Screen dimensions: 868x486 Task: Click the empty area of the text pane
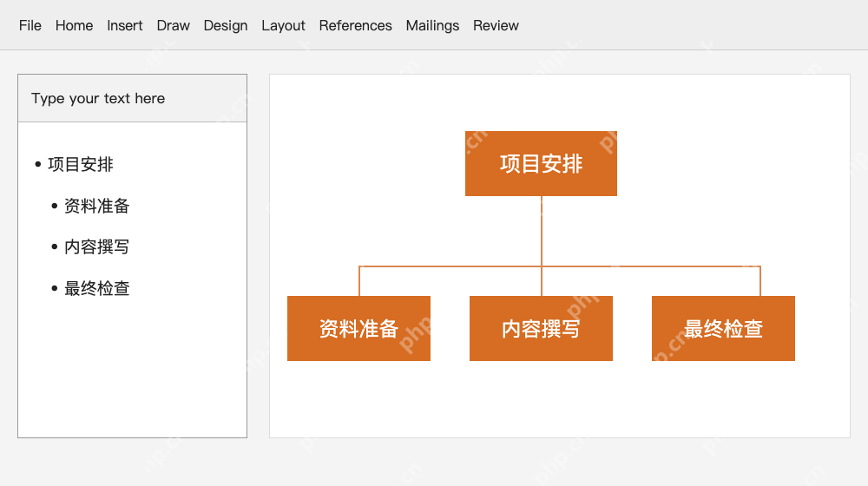(132, 371)
